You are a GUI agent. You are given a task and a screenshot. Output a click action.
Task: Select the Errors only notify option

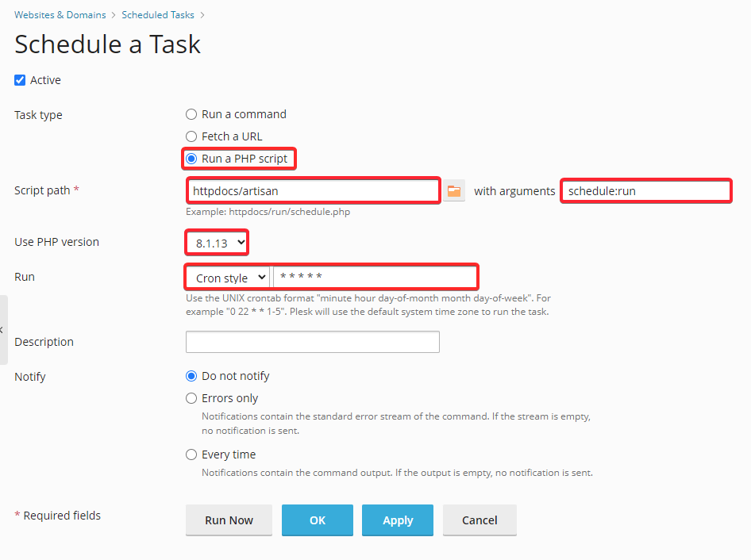pos(191,398)
